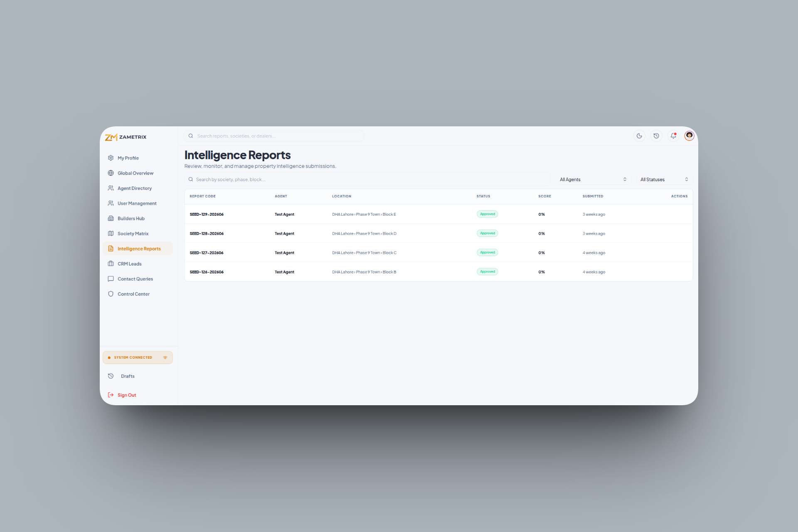Open CRM Leads page
Image resolution: width=798 pixels, height=532 pixels.
[x=138, y=264]
